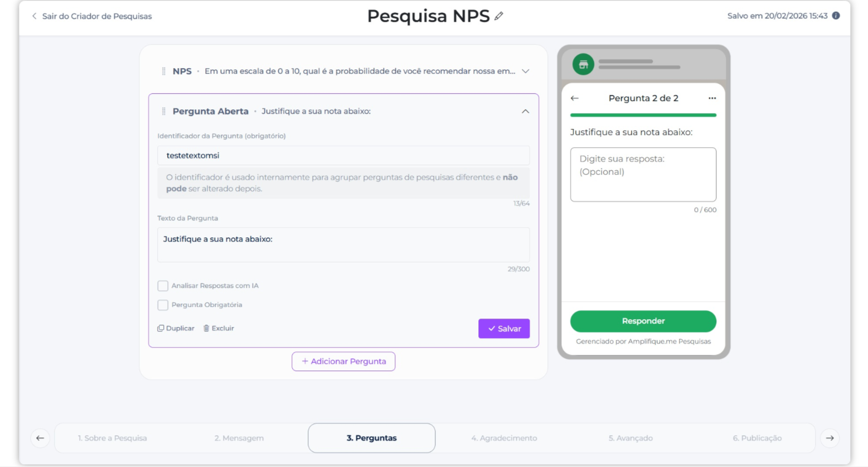Viewport: 868px width, 467px height.
Task: Click the green store avatar icon
Action: click(x=583, y=65)
